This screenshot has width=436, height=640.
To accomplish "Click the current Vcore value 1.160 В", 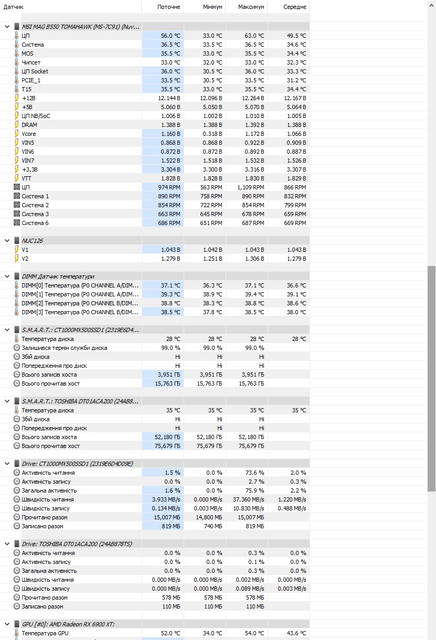I will coord(170,134).
